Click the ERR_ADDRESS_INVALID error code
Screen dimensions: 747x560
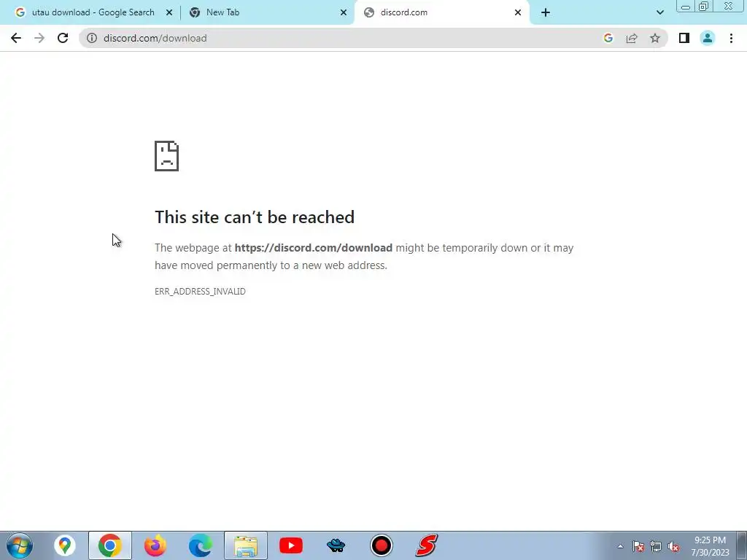click(x=200, y=292)
